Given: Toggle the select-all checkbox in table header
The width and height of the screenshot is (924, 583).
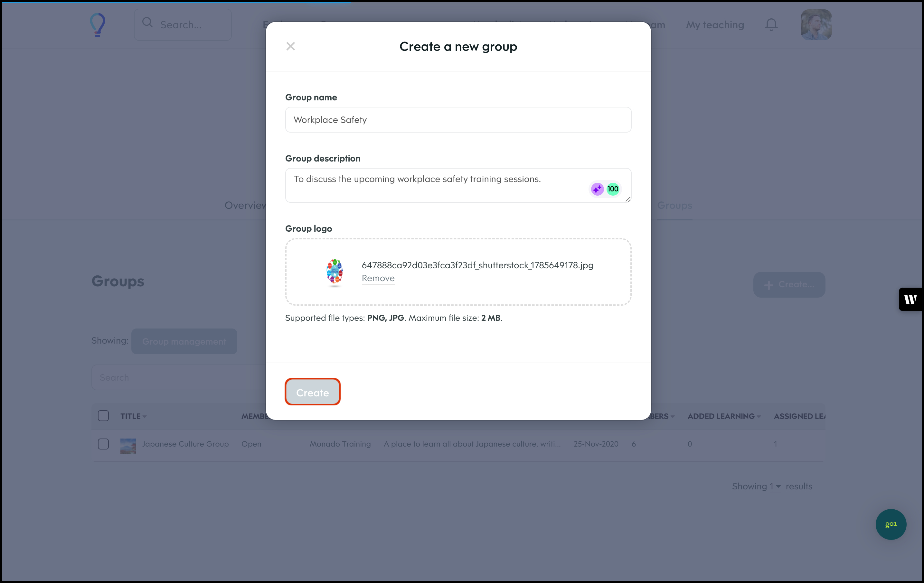Looking at the screenshot, I should pyautogui.click(x=103, y=416).
